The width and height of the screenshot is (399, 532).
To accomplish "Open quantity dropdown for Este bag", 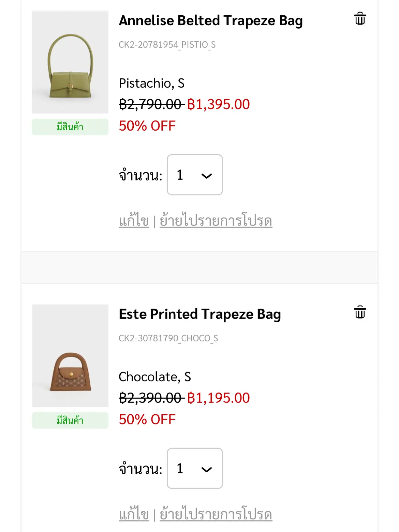I will 195,468.
